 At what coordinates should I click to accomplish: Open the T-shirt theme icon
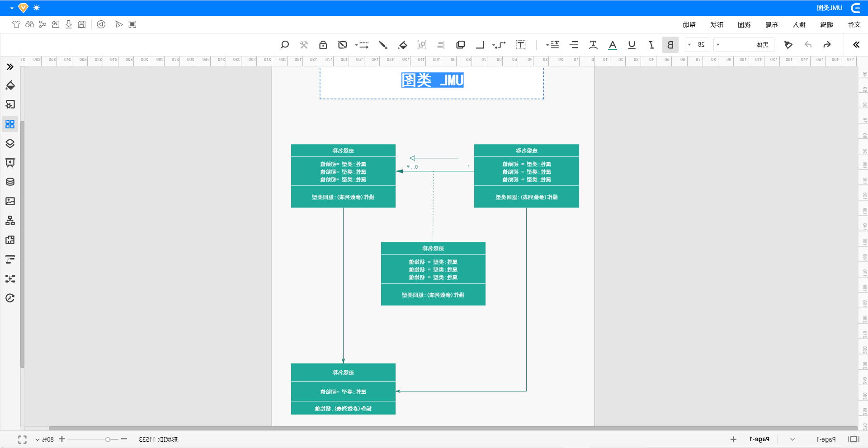(x=17, y=24)
